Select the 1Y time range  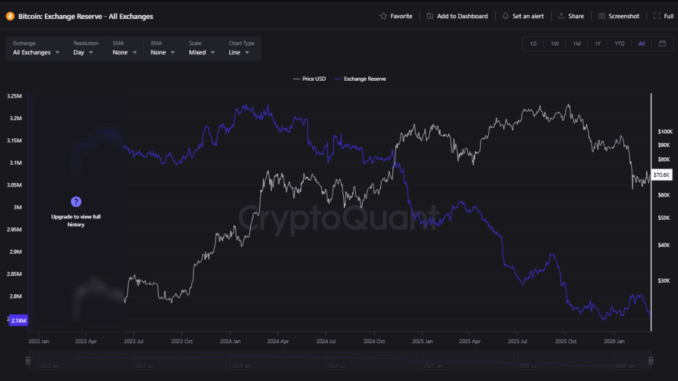(598, 44)
